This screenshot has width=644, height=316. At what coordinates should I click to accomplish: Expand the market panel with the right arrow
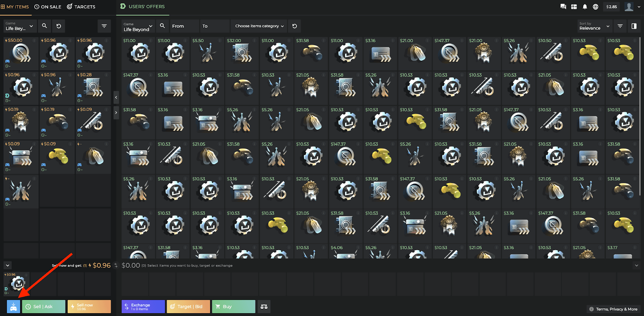coord(116,113)
